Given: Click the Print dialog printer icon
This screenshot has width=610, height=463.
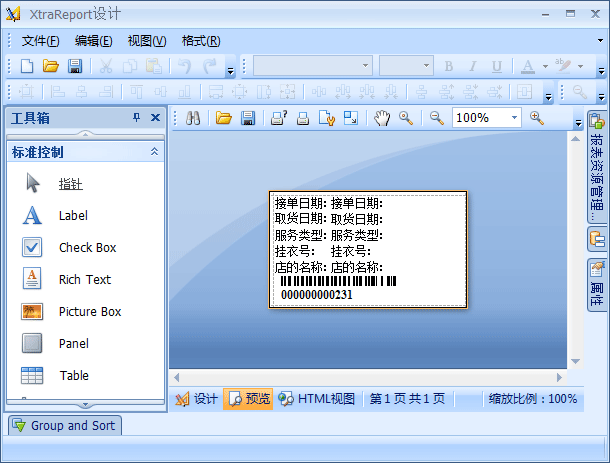Looking at the screenshot, I should point(279,118).
